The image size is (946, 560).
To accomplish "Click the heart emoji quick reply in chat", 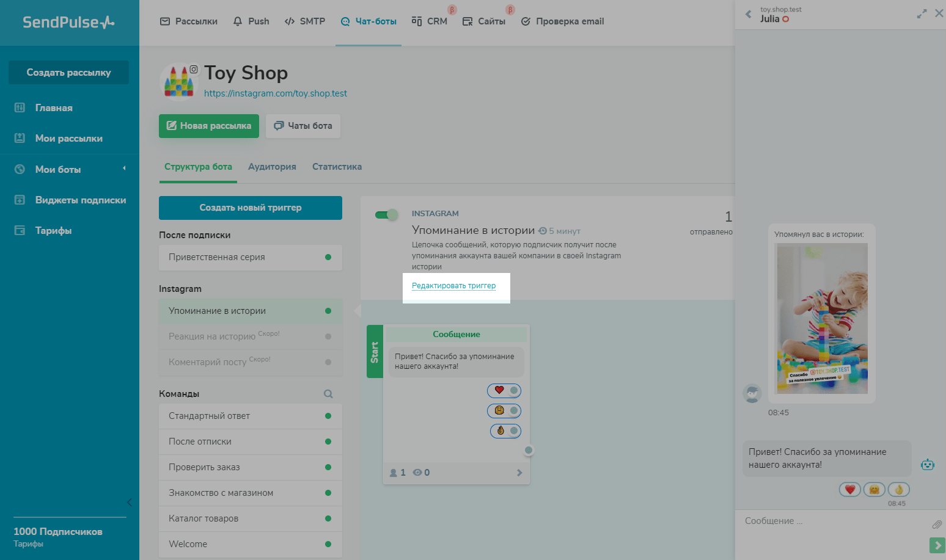I will (849, 489).
